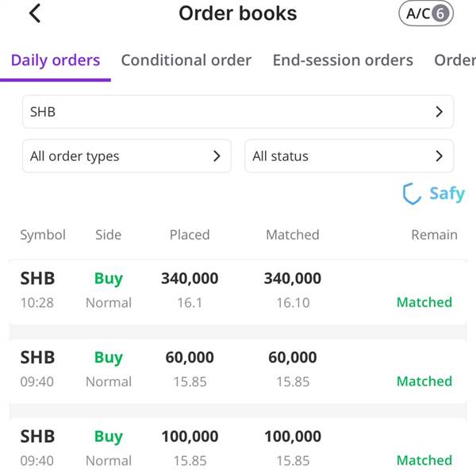The width and height of the screenshot is (476, 476).
Task: Click the chevron beside All order types
Action: tap(217, 156)
